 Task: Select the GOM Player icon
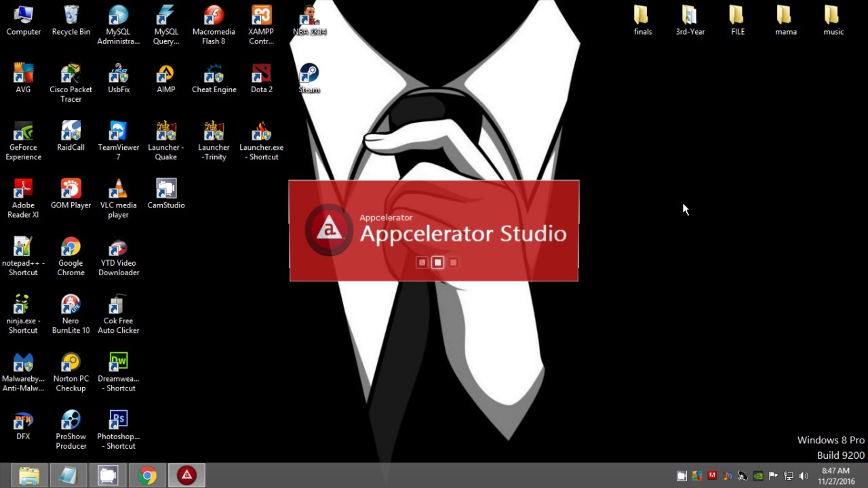point(71,194)
